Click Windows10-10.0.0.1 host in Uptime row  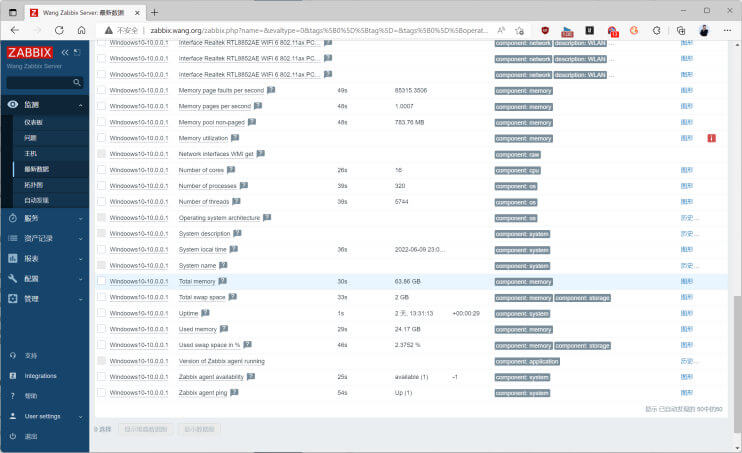(x=139, y=313)
